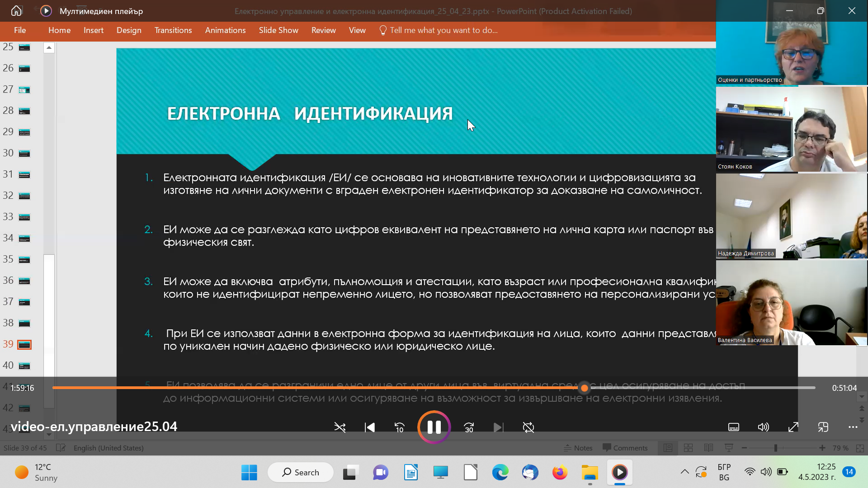The height and width of the screenshot is (488, 868).
Task: Show hidden system tray icons
Action: tap(684, 472)
